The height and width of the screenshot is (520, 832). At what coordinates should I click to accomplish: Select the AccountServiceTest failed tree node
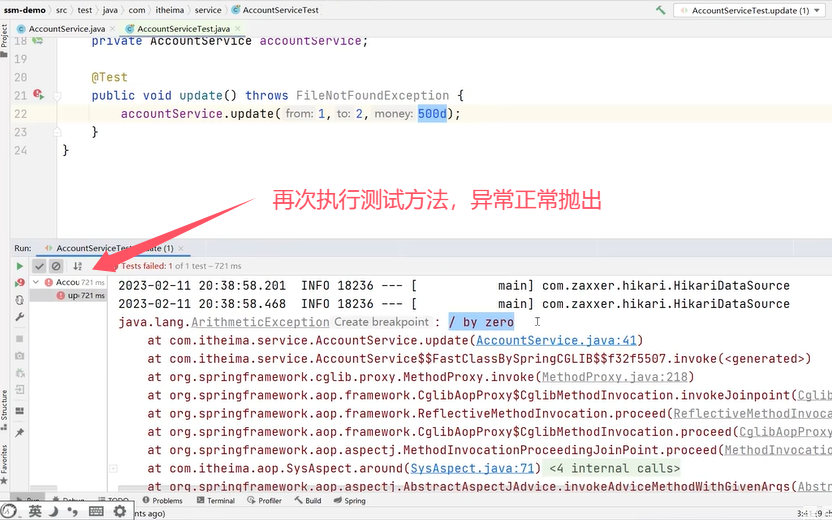68,282
